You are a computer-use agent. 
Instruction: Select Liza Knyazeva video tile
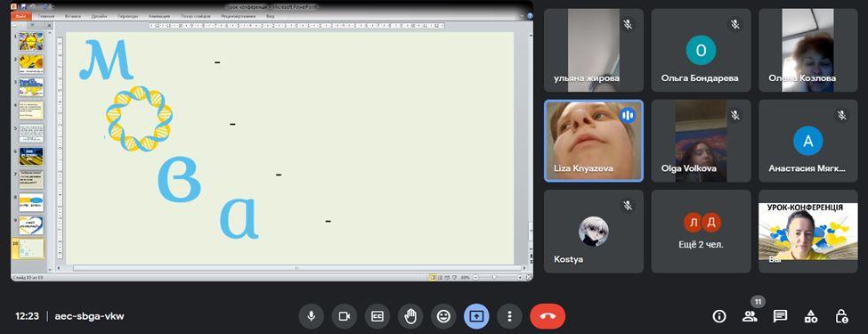(x=594, y=141)
